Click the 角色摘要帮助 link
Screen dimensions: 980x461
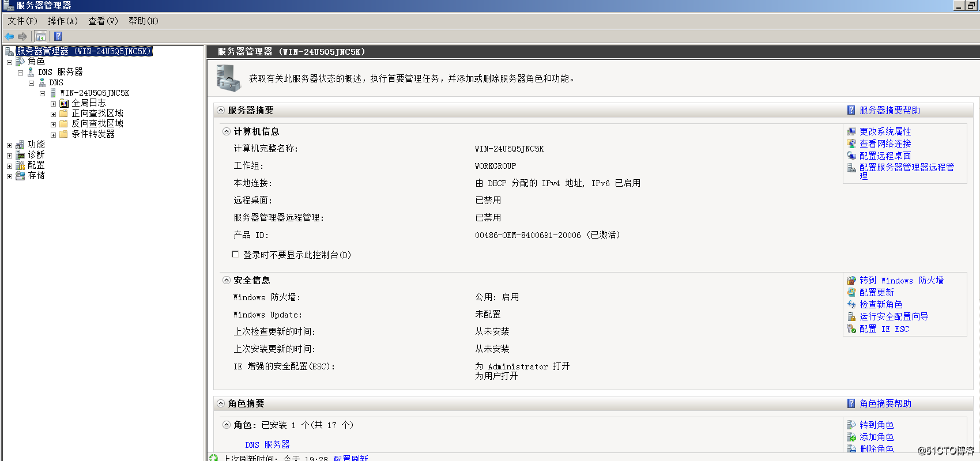[885, 403]
